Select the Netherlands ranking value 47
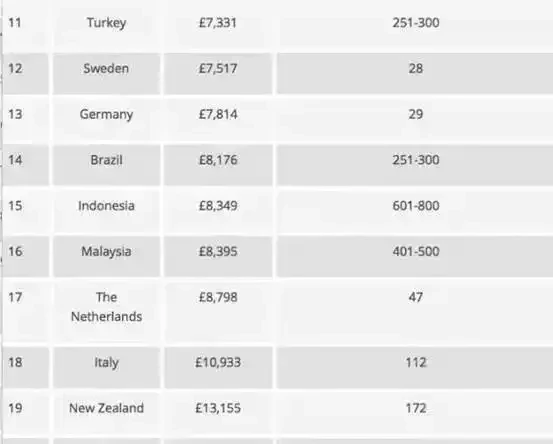This screenshot has width=553, height=444. pos(416,297)
